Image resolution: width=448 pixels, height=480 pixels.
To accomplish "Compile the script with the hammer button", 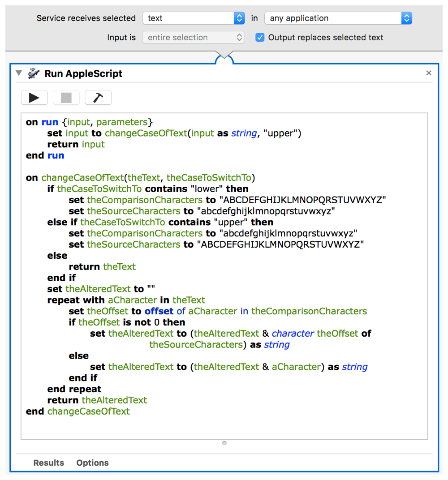I will (x=98, y=98).
